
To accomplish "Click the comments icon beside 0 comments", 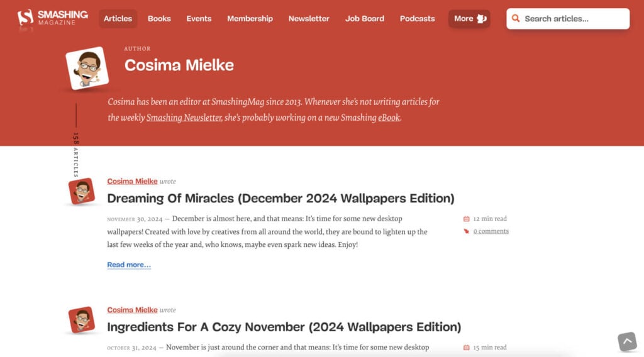I will pos(466,231).
